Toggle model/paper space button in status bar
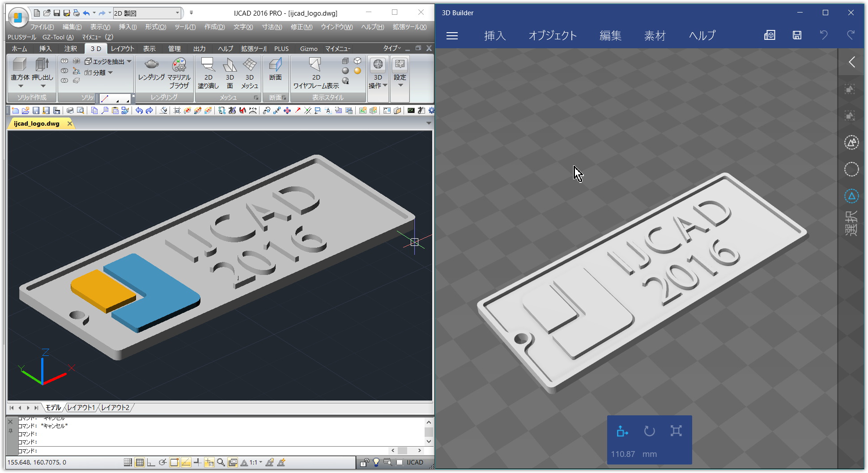 point(233,463)
